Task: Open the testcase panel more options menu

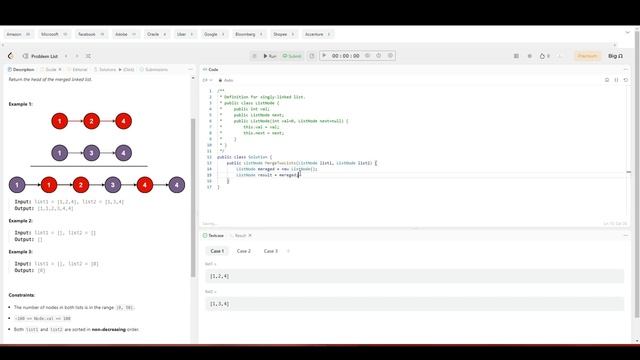Action: (626, 236)
